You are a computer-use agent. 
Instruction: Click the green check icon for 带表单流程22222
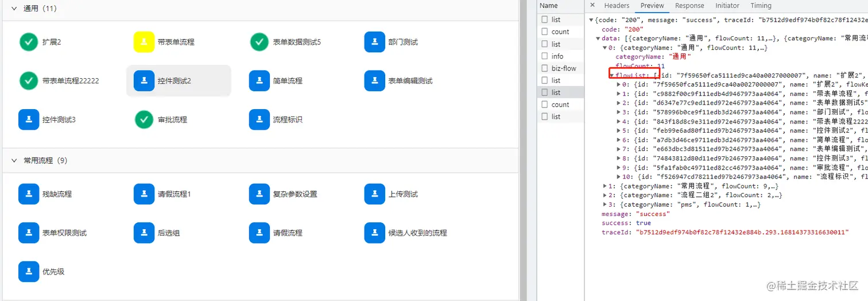pyautogui.click(x=29, y=81)
